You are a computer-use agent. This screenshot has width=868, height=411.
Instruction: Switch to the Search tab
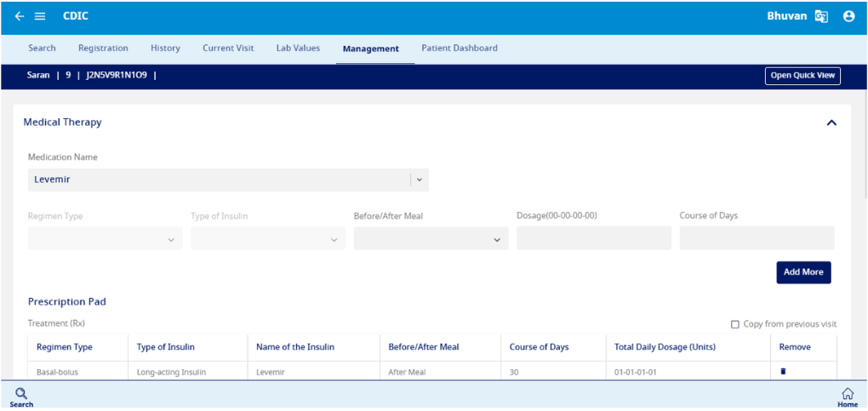42,49
